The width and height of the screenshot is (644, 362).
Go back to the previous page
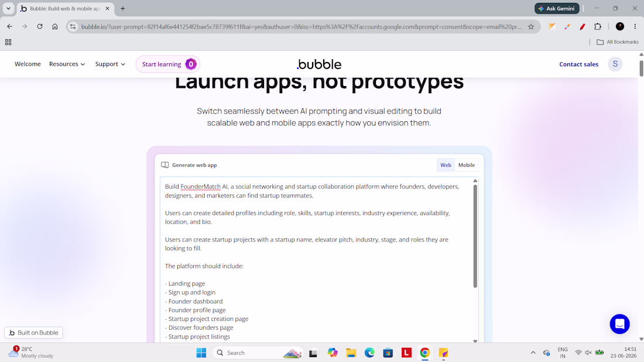point(9,26)
